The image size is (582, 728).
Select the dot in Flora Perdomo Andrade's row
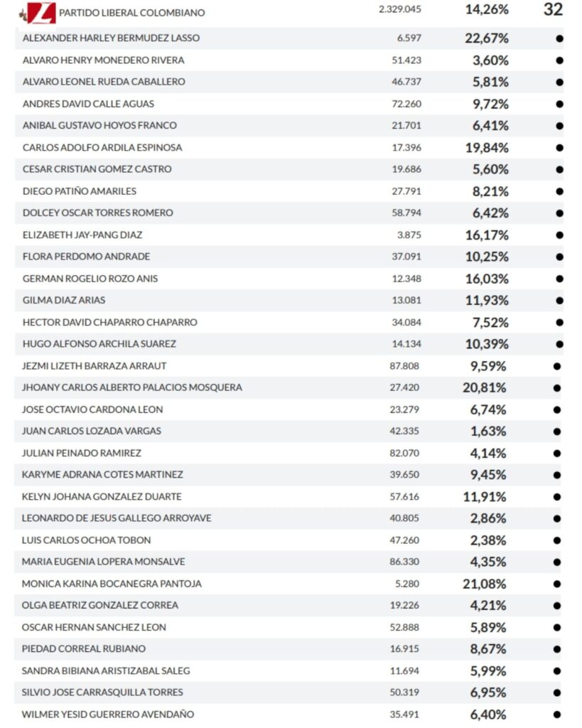pos(559,257)
